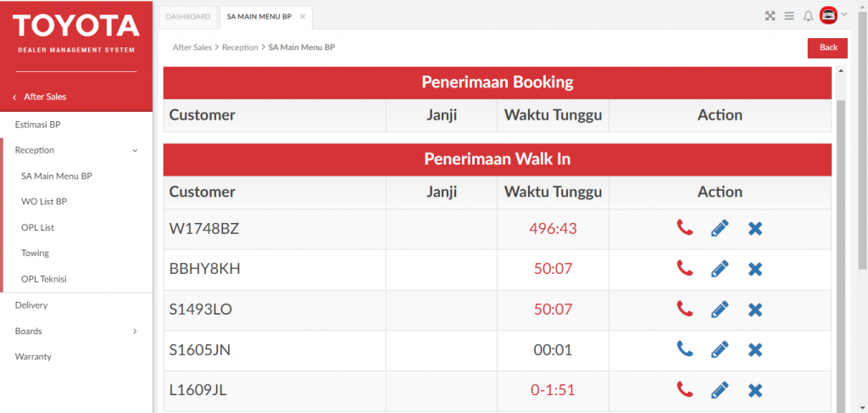Call customer BBHY8KH via phone icon

pos(684,268)
